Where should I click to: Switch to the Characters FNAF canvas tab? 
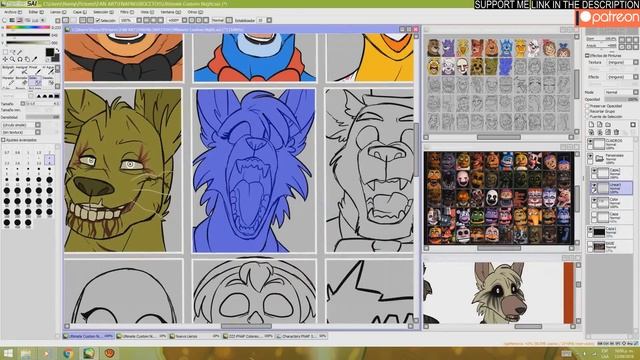click(302, 336)
